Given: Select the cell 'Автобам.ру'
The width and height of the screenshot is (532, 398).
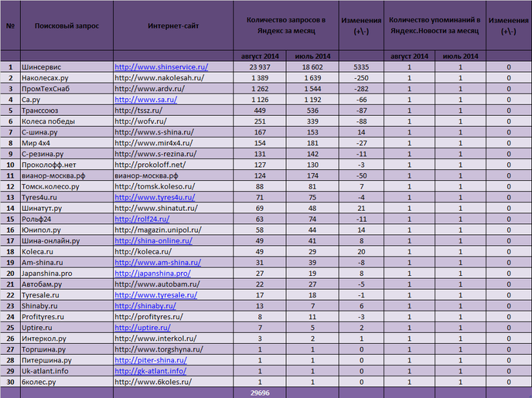Looking at the screenshot, I should pyautogui.click(x=66, y=284).
